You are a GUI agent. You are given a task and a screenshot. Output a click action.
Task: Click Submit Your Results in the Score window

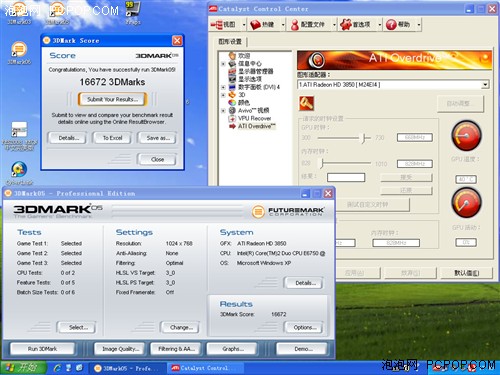112,99
